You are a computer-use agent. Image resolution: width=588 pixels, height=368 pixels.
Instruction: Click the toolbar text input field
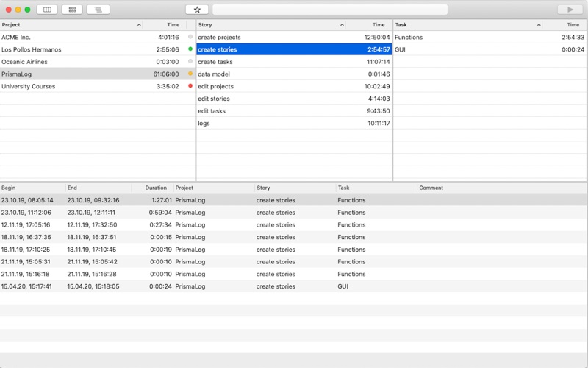(x=330, y=10)
